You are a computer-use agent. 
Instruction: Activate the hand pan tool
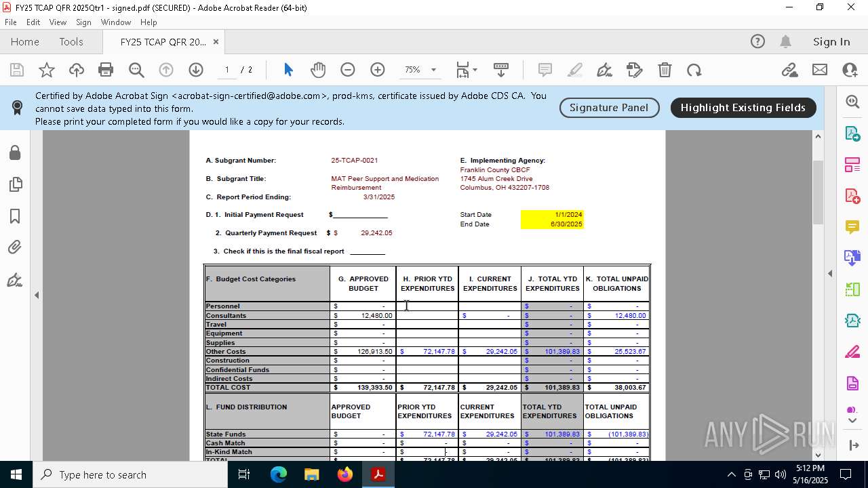click(318, 70)
